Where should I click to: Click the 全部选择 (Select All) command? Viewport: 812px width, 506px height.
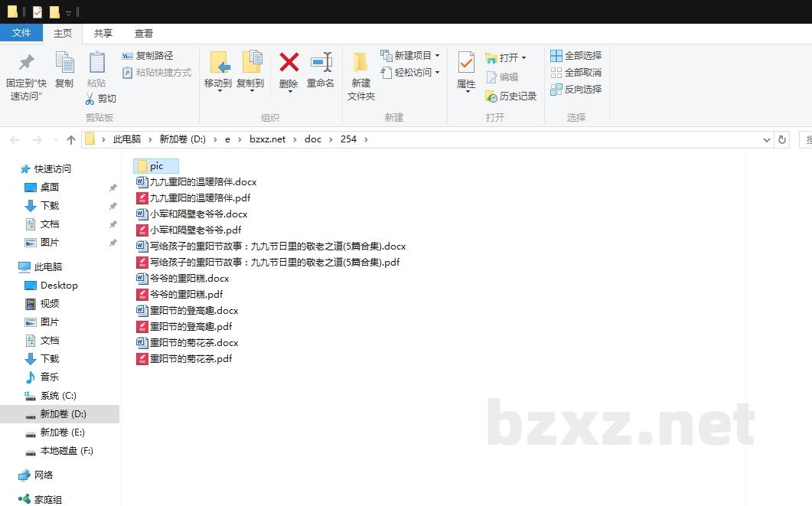coord(576,55)
